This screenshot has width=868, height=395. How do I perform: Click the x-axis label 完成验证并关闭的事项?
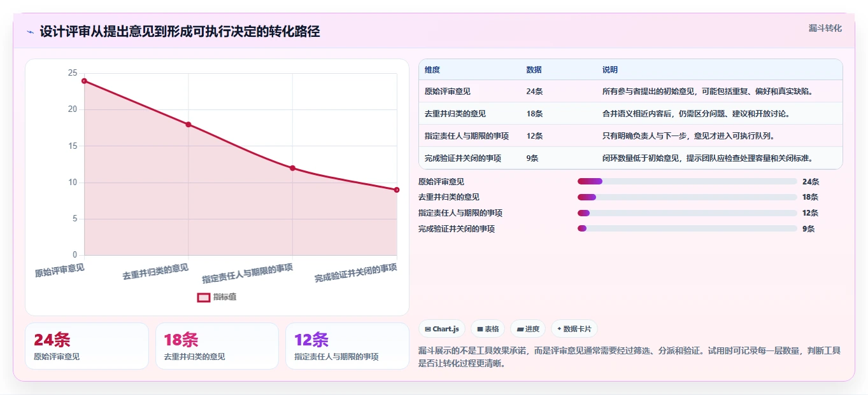(x=356, y=273)
